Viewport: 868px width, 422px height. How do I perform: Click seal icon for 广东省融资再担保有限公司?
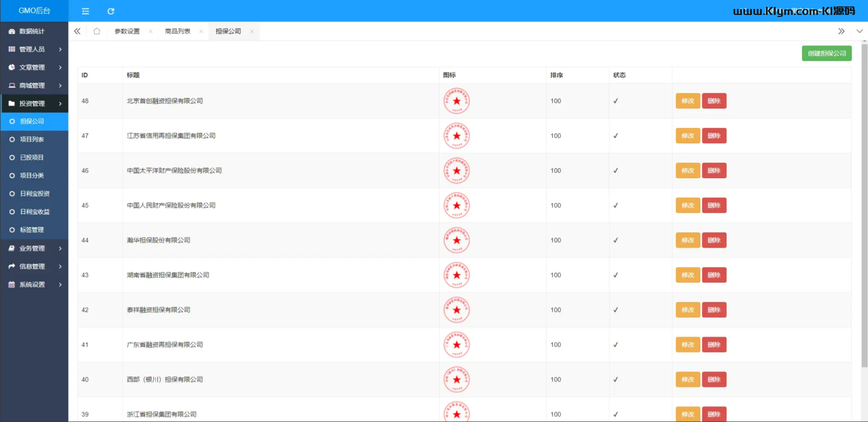tap(457, 344)
